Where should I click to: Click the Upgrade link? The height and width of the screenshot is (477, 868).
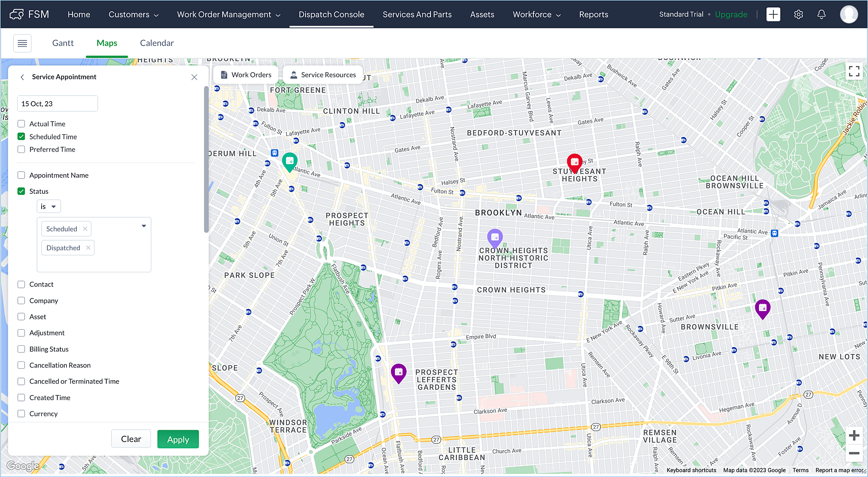point(731,14)
